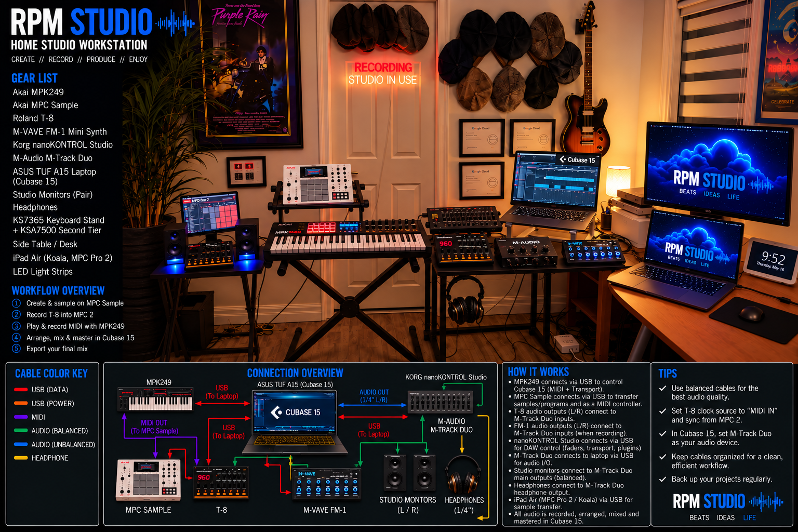This screenshot has height=532, width=798.
Task: Click 'STUDIO MONITORS (L / R)' diagram label
Action: (408, 505)
